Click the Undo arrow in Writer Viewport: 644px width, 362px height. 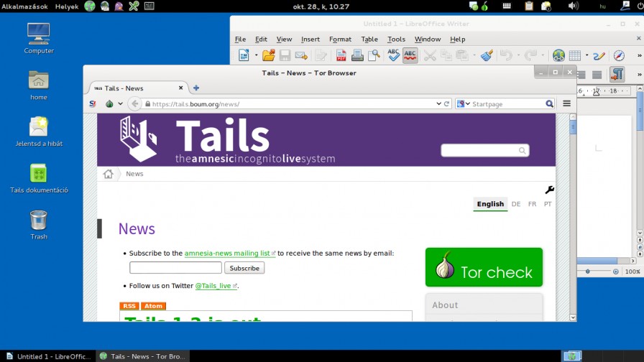pos(507,55)
